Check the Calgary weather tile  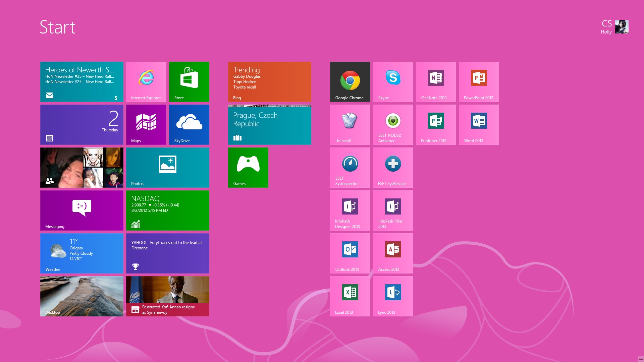coord(82,253)
